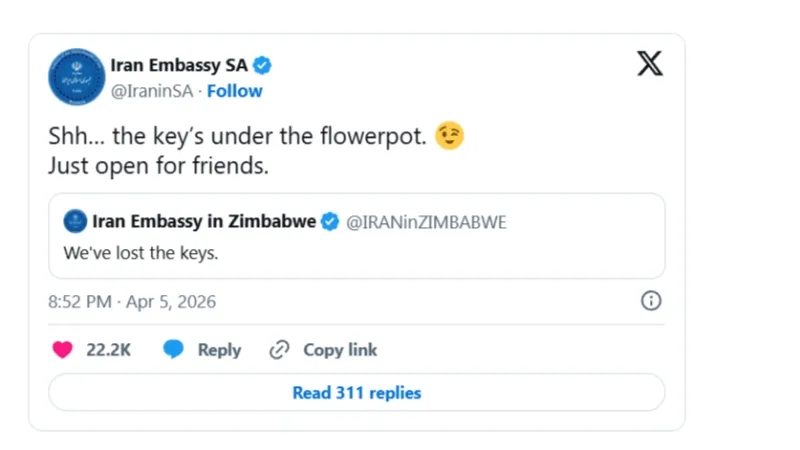Click the copy link chain icon
Screen dimensions: 800x450
click(x=280, y=350)
